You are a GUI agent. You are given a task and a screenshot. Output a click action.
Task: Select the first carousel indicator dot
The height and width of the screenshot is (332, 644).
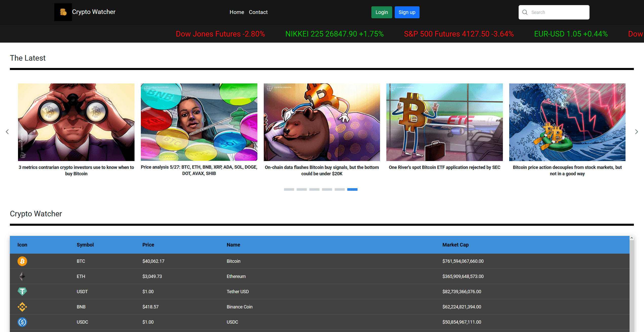point(289,189)
